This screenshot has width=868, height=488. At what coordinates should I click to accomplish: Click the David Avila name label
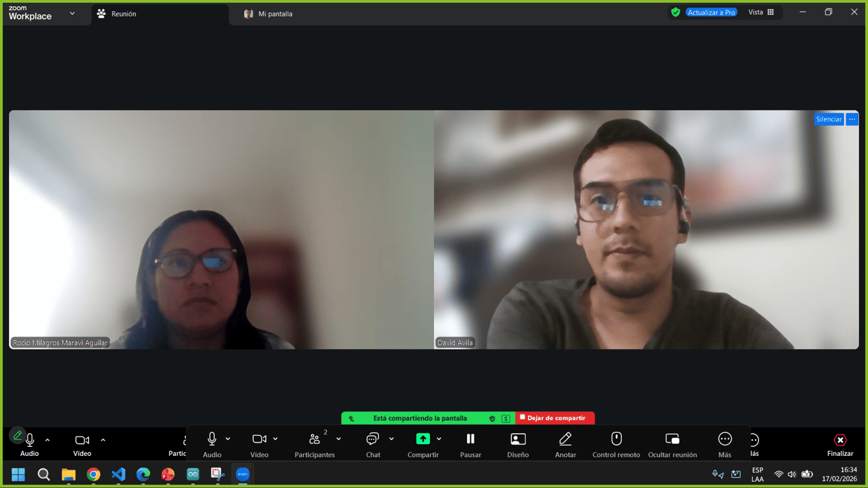[x=455, y=343]
